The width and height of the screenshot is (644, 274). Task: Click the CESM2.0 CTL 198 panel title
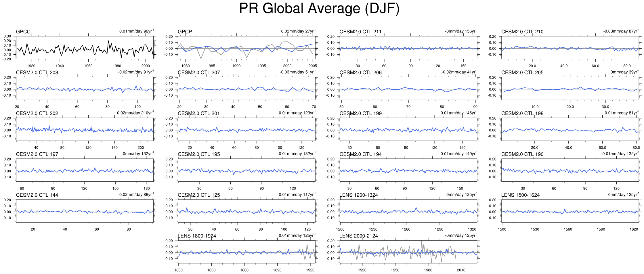coord(522,113)
